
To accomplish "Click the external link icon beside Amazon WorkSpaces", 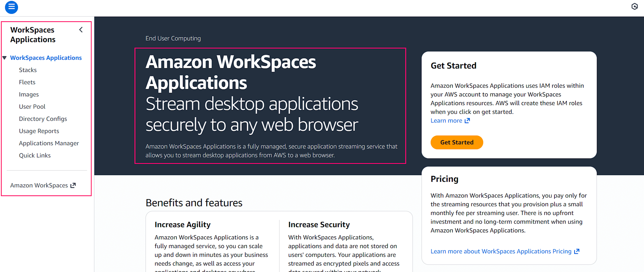I will point(73,185).
